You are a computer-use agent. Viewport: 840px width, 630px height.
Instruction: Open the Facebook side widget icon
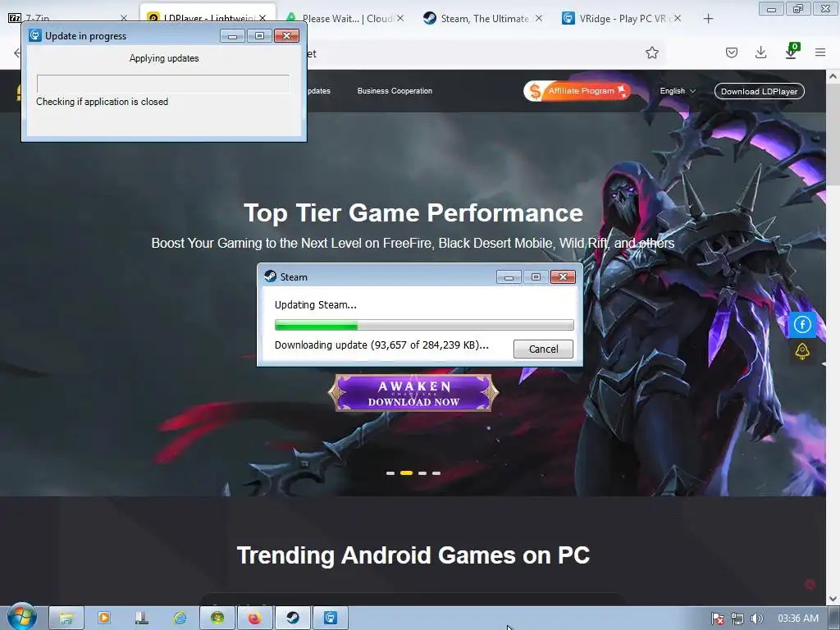click(x=802, y=325)
